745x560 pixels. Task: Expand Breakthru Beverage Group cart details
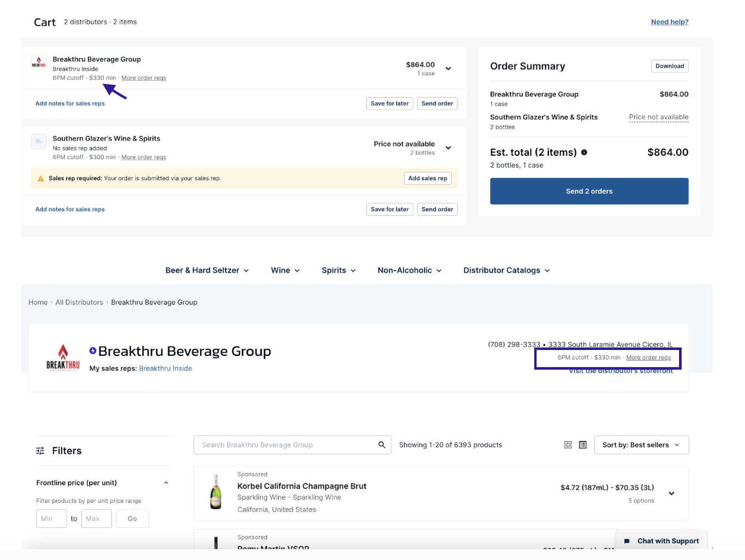pos(448,69)
